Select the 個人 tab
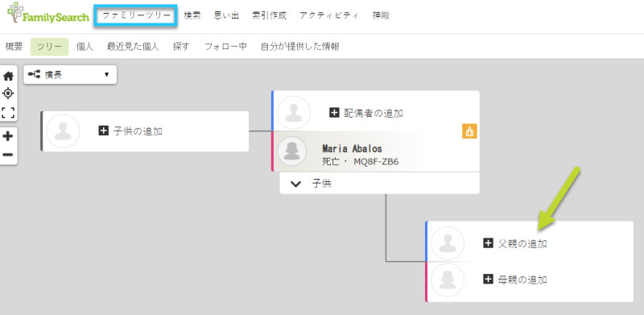 (x=85, y=47)
